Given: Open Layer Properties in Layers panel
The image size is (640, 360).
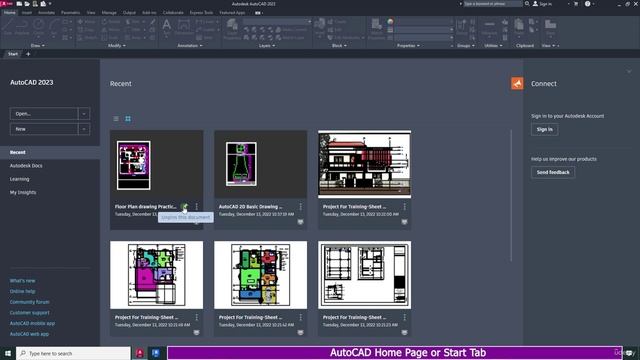Looking at the screenshot, I should coord(232,29).
